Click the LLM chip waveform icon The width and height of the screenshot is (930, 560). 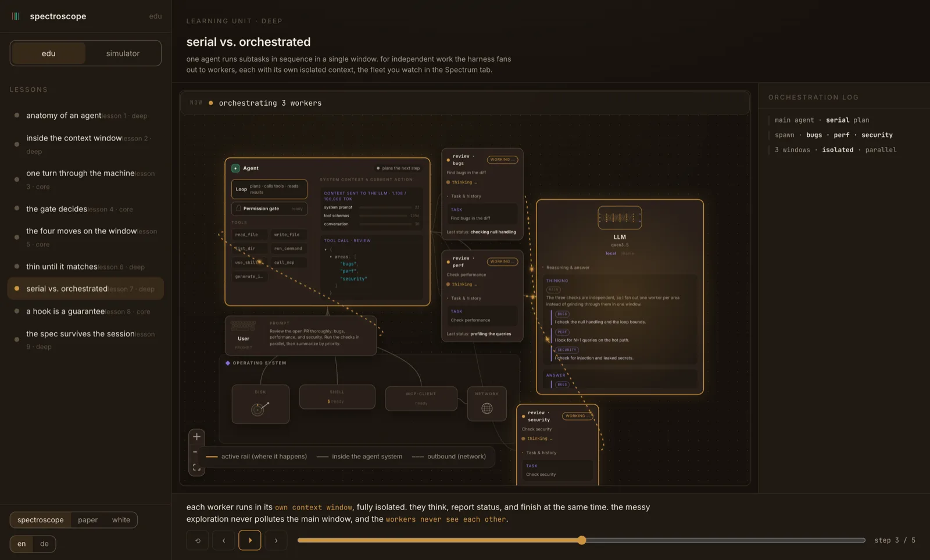pyautogui.click(x=620, y=218)
